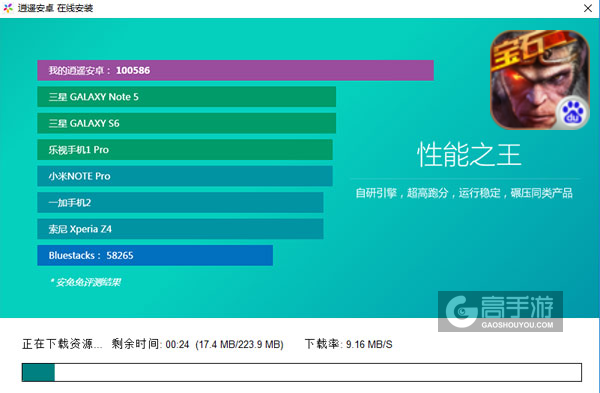Click the 17.4 MB/223.9 MB size readout
This screenshot has height=393, width=600.
[240, 344]
